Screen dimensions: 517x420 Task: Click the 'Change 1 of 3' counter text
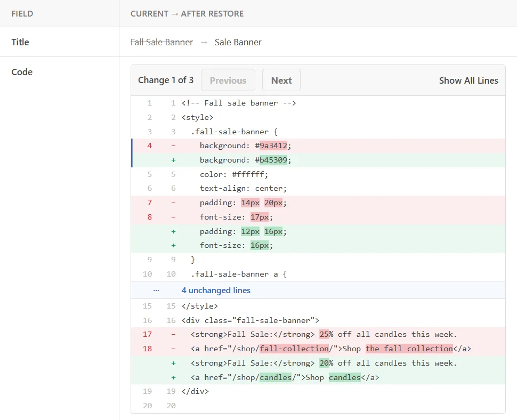coord(166,80)
